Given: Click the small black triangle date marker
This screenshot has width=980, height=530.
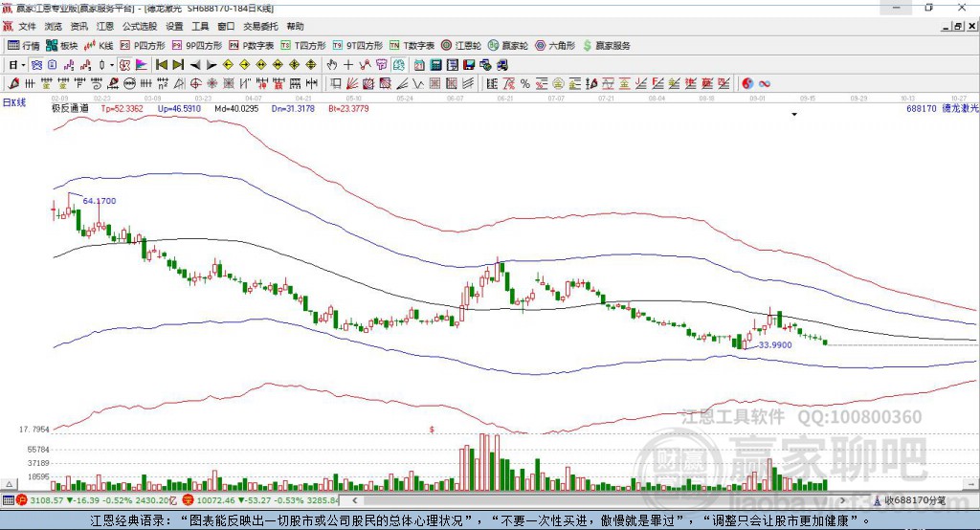Looking at the screenshot, I should point(794,115).
